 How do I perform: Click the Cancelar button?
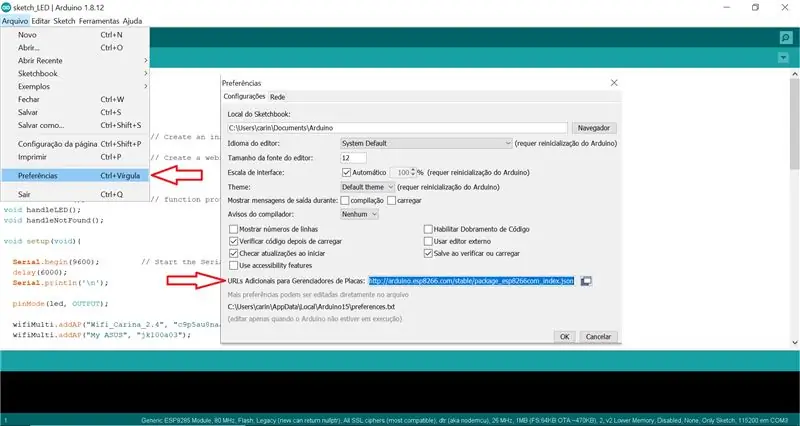point(598,337)
